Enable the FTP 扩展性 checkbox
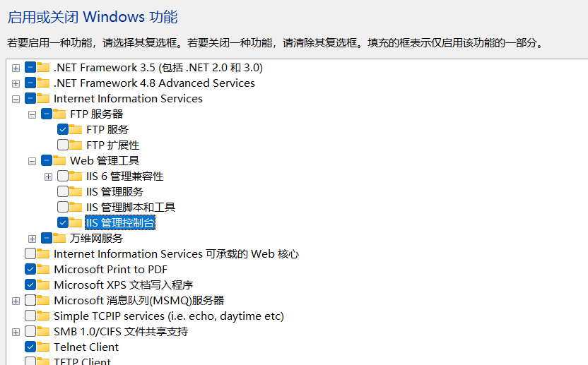 tap(63, 145)
